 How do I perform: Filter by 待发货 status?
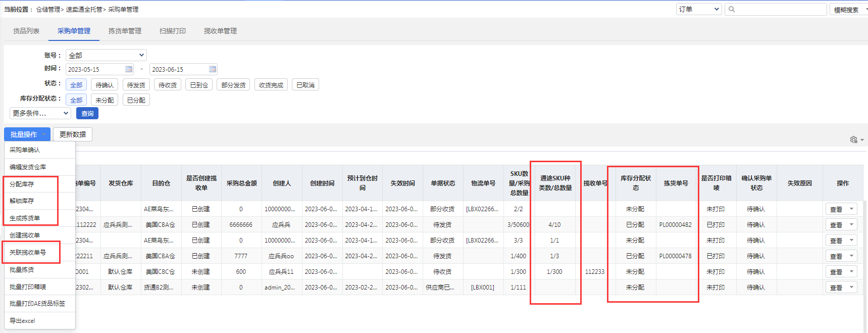(136, 85)
